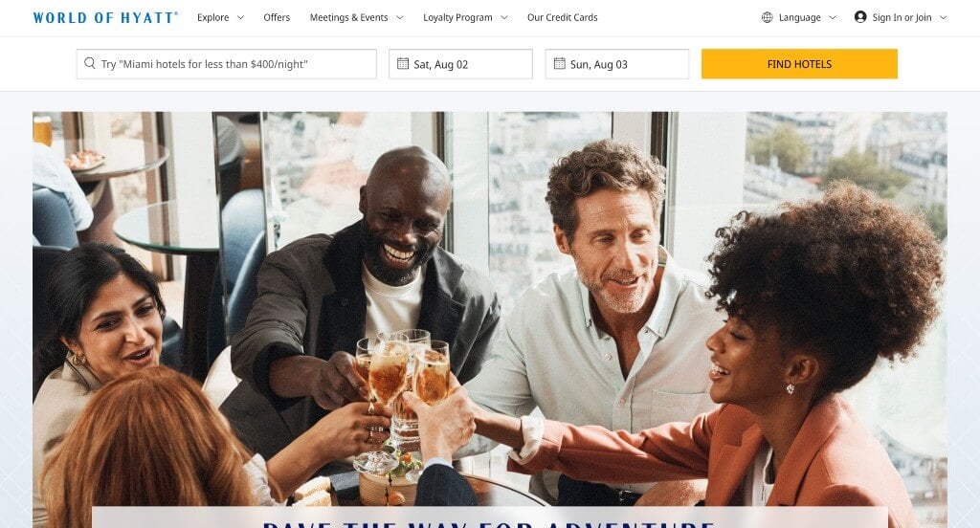Click the hero image of friends toasting
Screen dimensions: 980x528
tap(490, 306)
